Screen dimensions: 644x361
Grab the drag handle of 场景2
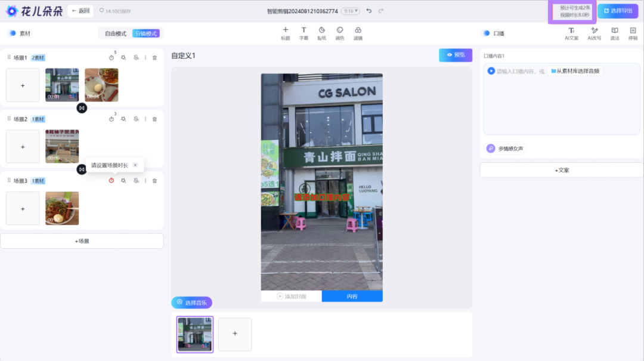pos(9,119)
